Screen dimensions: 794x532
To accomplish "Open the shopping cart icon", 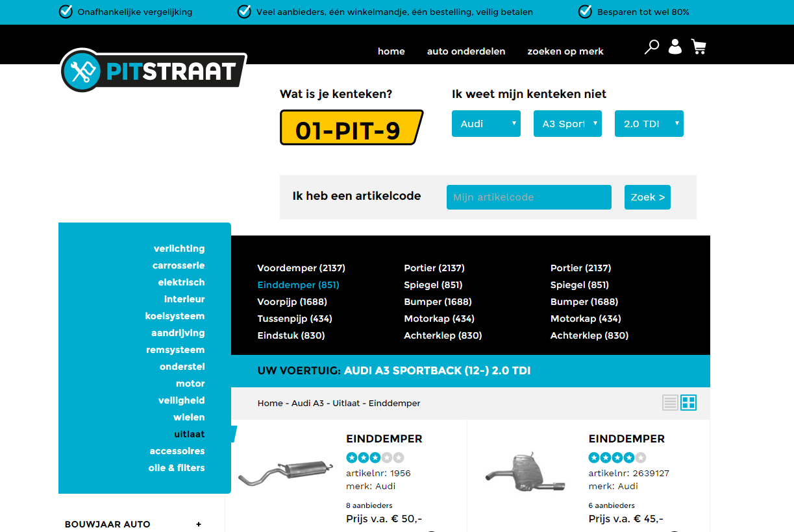I will point(699,47).
